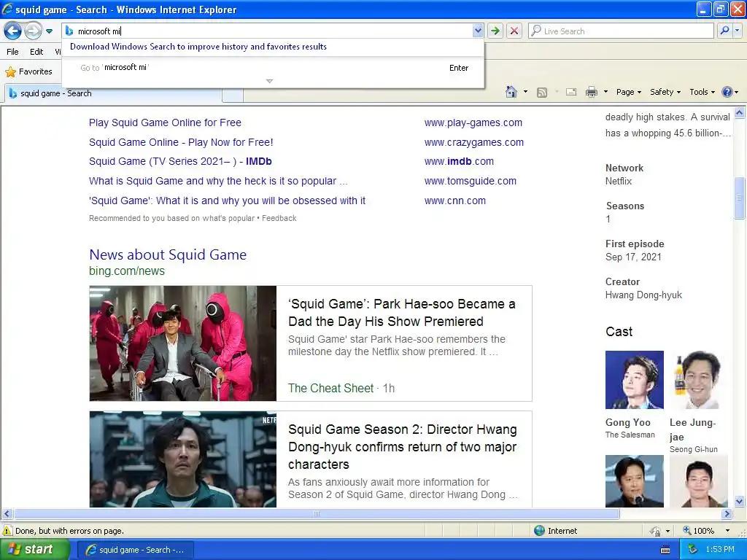Click the RSS feeds icon
The height and width of the screenshot is (560, 747).
[x=542, y=93]
